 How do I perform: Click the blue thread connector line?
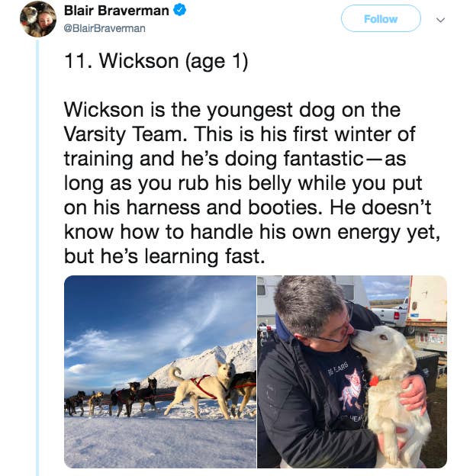coord(37,258)
